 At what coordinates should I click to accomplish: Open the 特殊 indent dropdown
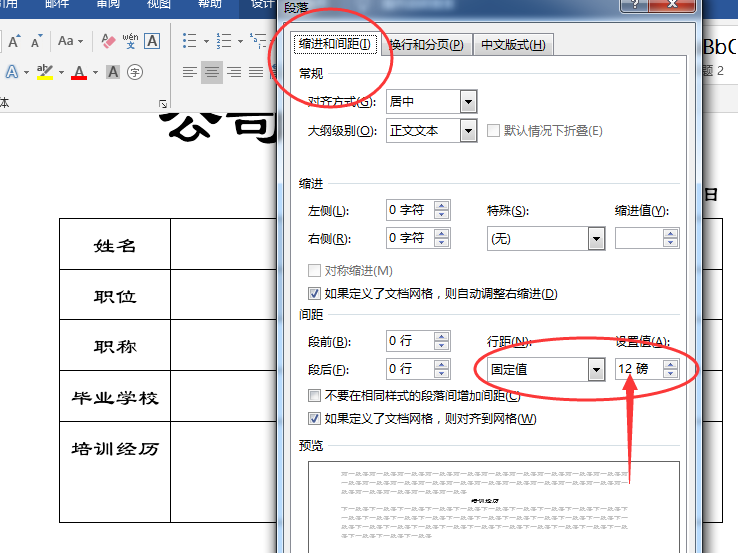tap(596, 239)
